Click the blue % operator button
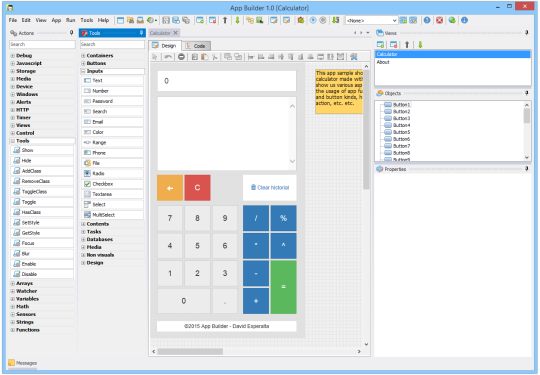This screenshot has width=540, height=375. coord(283,218)
